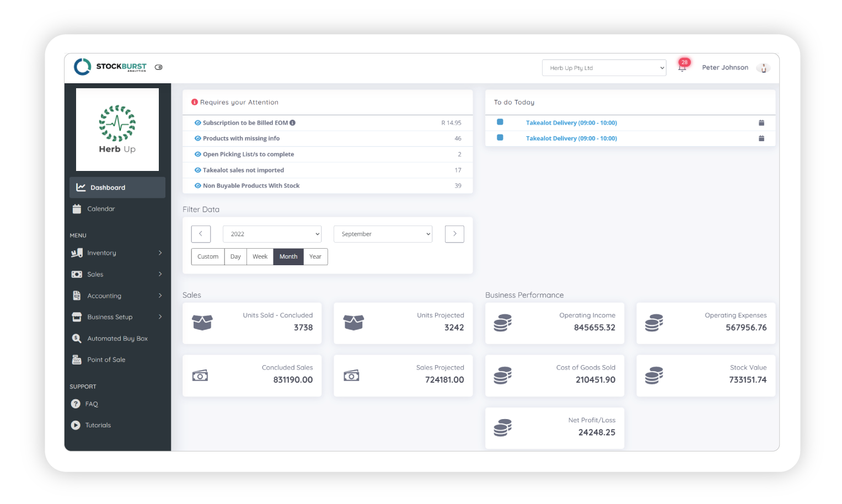This screenshot has height=504, width=842.
Task: Click the StockBurst logo
Action: point(110,67)
